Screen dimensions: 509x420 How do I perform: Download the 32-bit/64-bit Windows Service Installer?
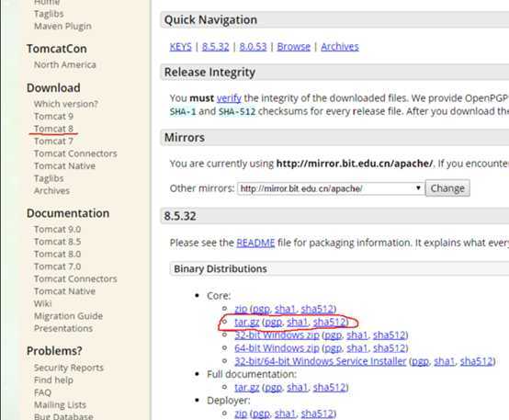tap(321, 361)
